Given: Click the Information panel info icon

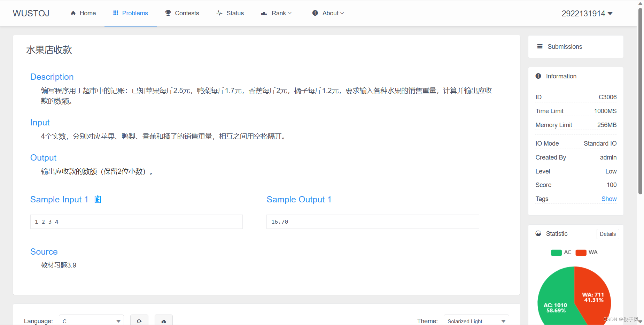Looking at the screenshot, I should pos(538,76).
